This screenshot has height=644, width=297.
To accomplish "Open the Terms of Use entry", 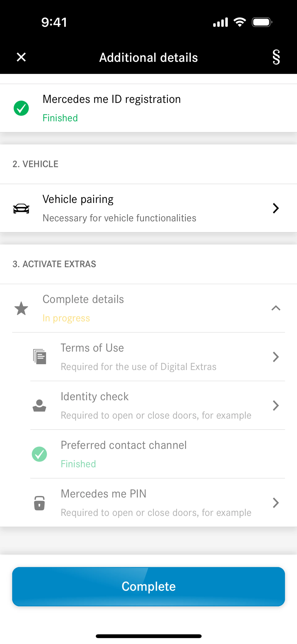I will pos(138,357).
